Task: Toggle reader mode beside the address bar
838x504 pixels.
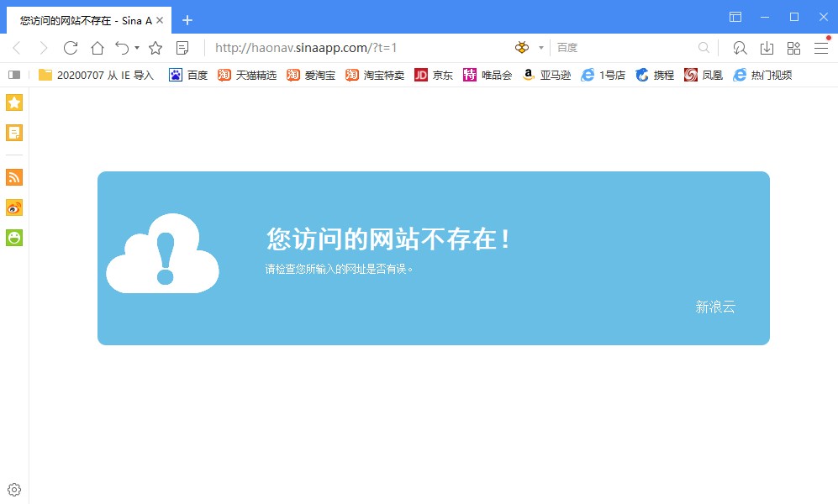Action: click(182, 48)
